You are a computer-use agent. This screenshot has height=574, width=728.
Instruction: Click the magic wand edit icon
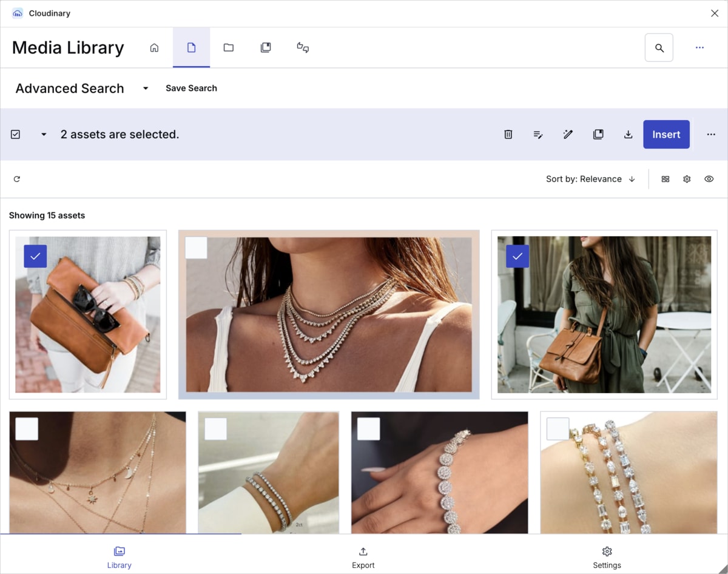click(568, 135)
